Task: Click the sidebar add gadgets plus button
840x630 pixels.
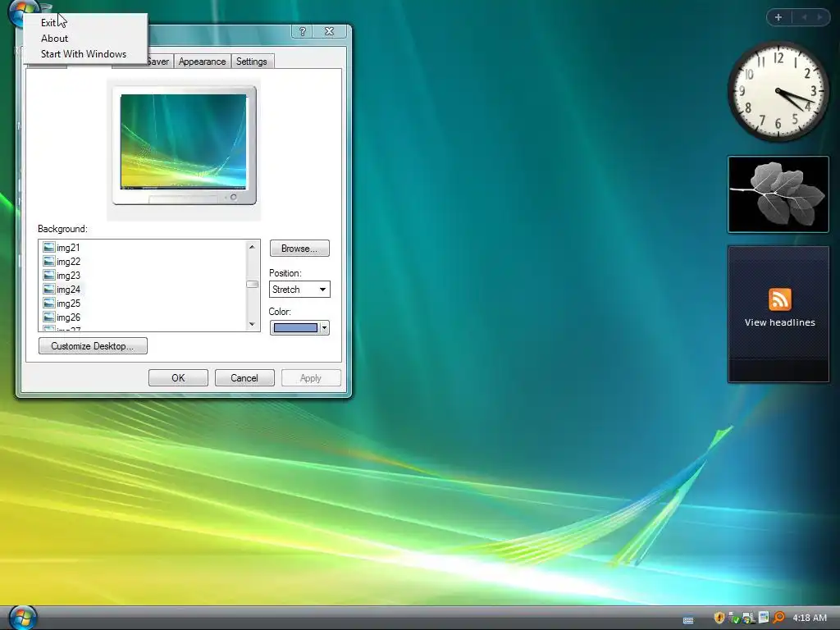Action: (x=778, y=17)
